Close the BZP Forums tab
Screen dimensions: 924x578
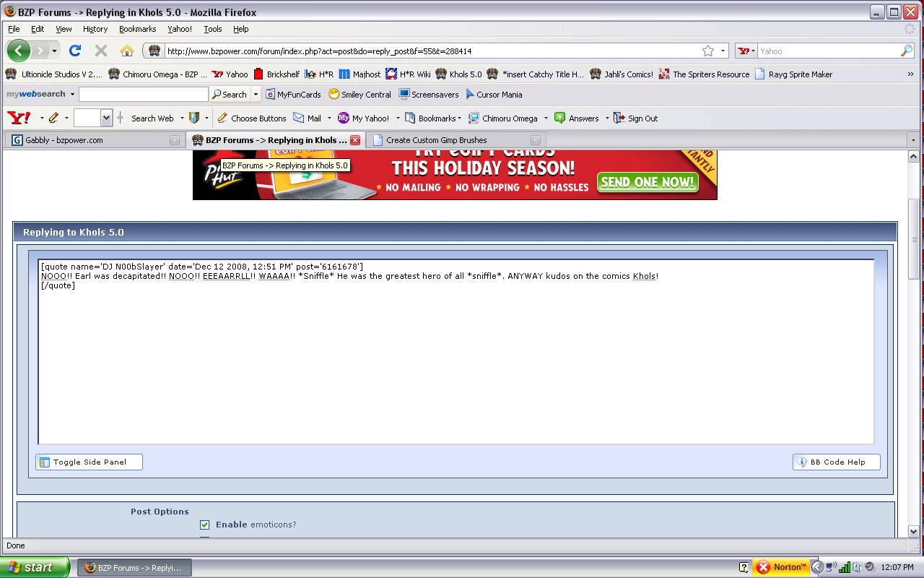pyautogui.click(x=354, y=140)
